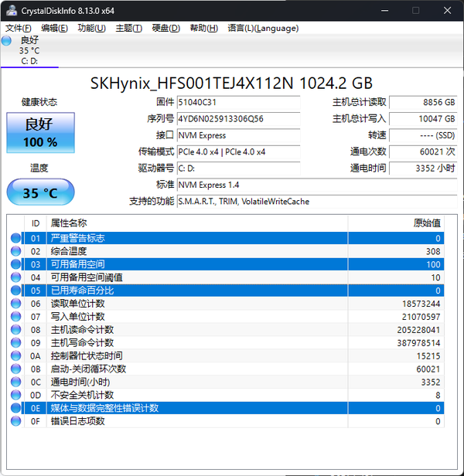Open the 编辑(E) menu
Image resolution: width=464 pixels, height=476 pixels.
tap(54, 29)
